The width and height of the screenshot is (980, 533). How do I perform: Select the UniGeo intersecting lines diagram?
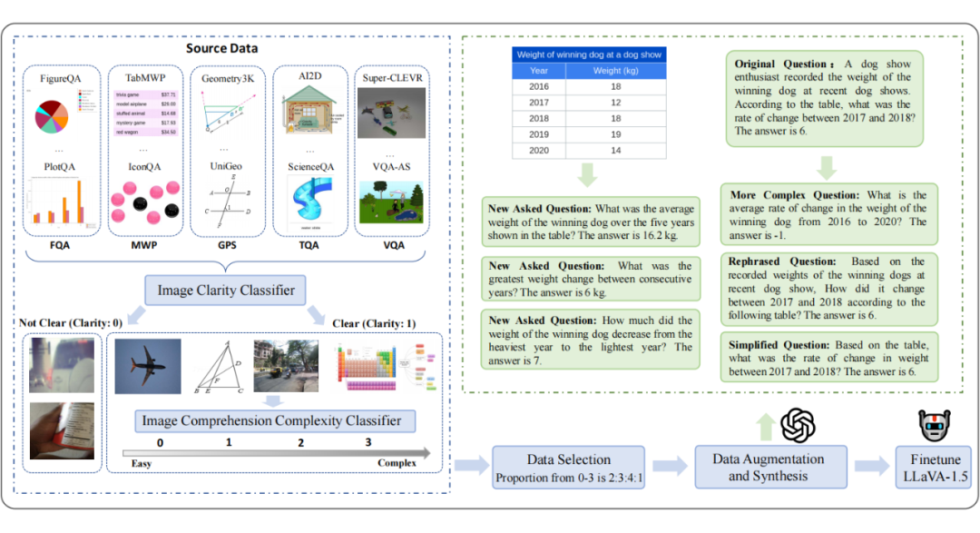[229, 201]
